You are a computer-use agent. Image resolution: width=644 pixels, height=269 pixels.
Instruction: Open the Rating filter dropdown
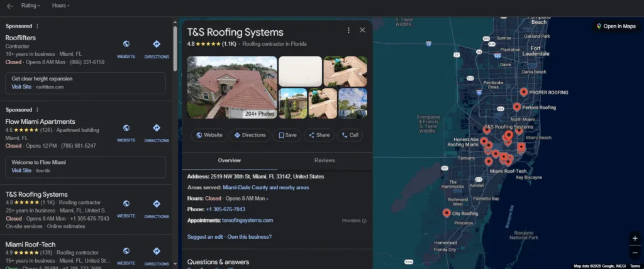pos(31,6)
